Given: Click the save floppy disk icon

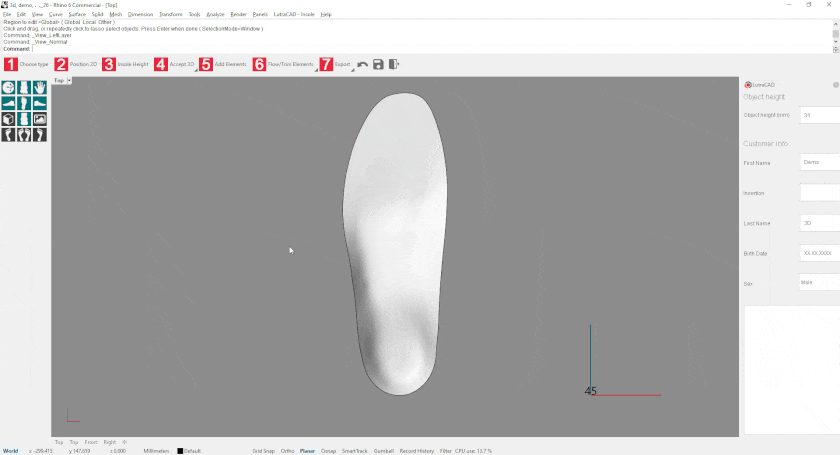Looking at the screenshot, I should pyautogui.click(x=378, y=64).
